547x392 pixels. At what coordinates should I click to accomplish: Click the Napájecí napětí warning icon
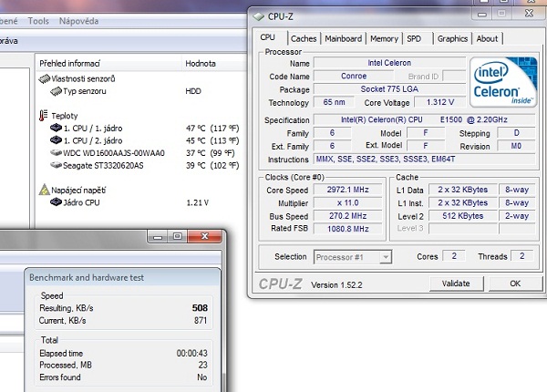[45, 189]
